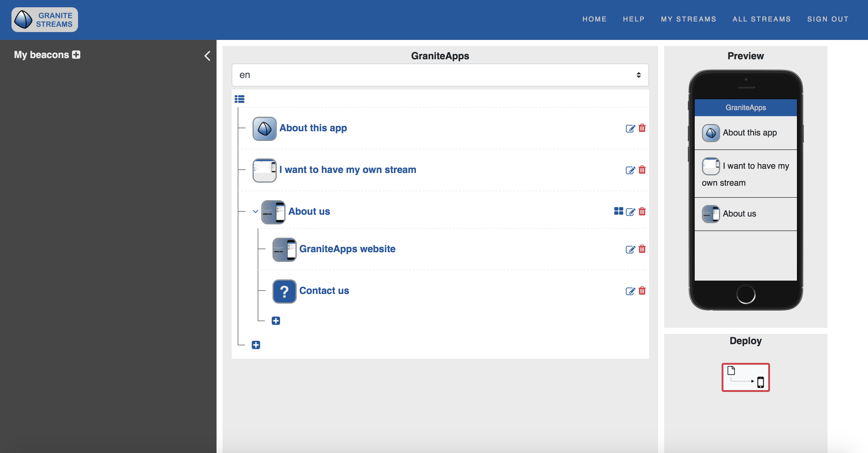Open About this app tree link
The image size is (868, 453).
(x=313, y=128)
